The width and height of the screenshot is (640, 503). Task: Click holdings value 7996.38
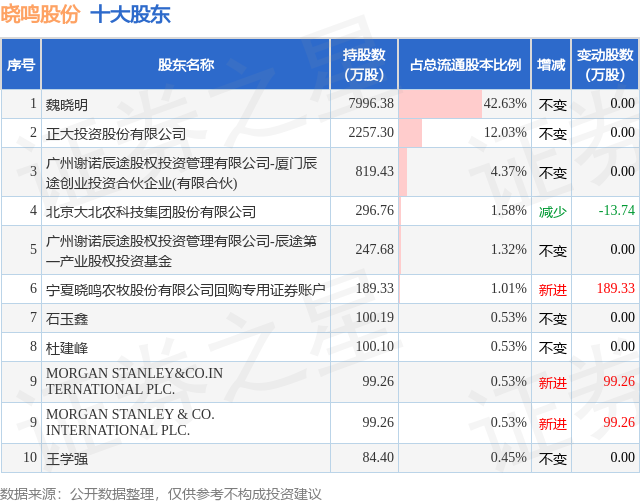(x=371, y=103)
